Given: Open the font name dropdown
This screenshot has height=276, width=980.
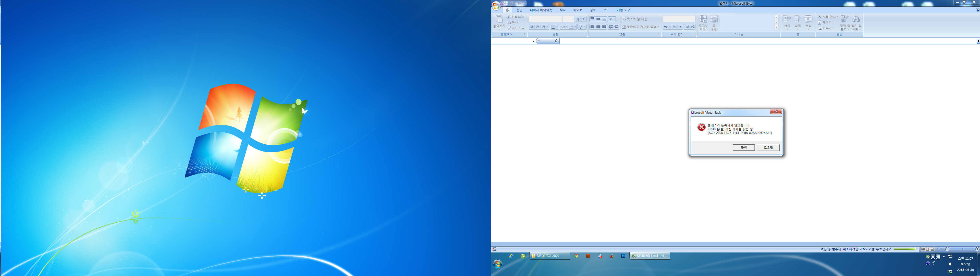Looking at the screenshot, I should click(x=560, y=19).
